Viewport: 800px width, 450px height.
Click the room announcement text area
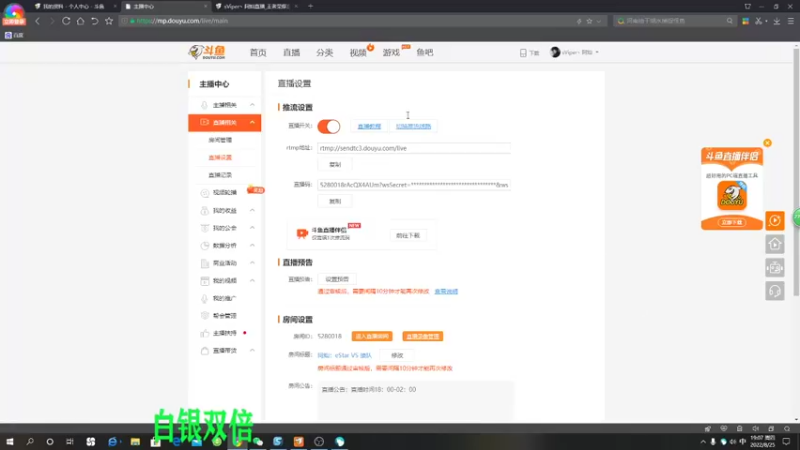[x=416, y=401]
